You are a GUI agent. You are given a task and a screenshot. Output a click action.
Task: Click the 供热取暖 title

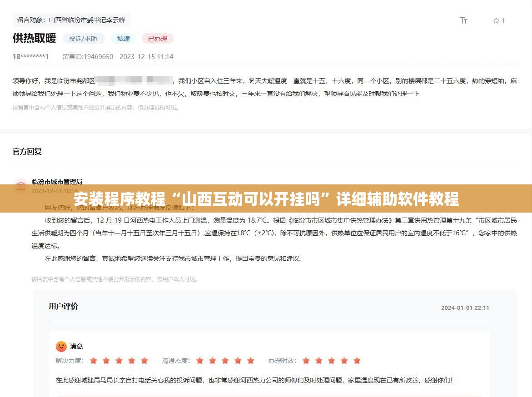pos(34,38)
